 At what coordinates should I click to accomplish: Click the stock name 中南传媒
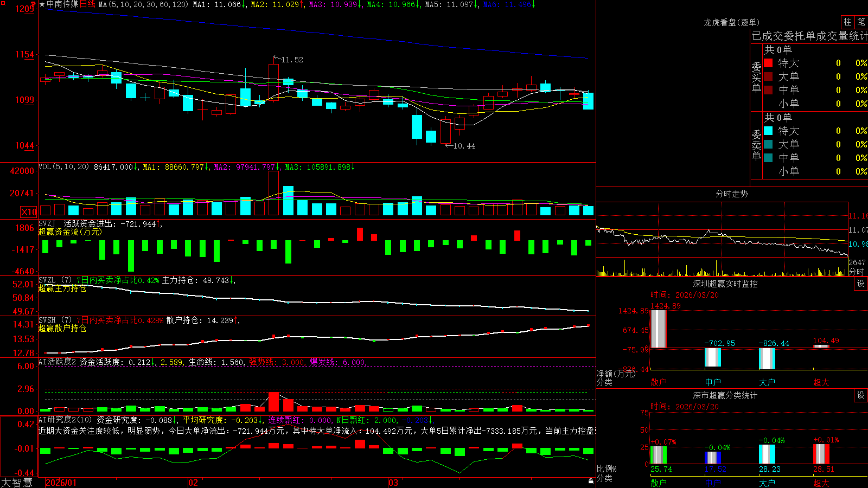(62, 4)
